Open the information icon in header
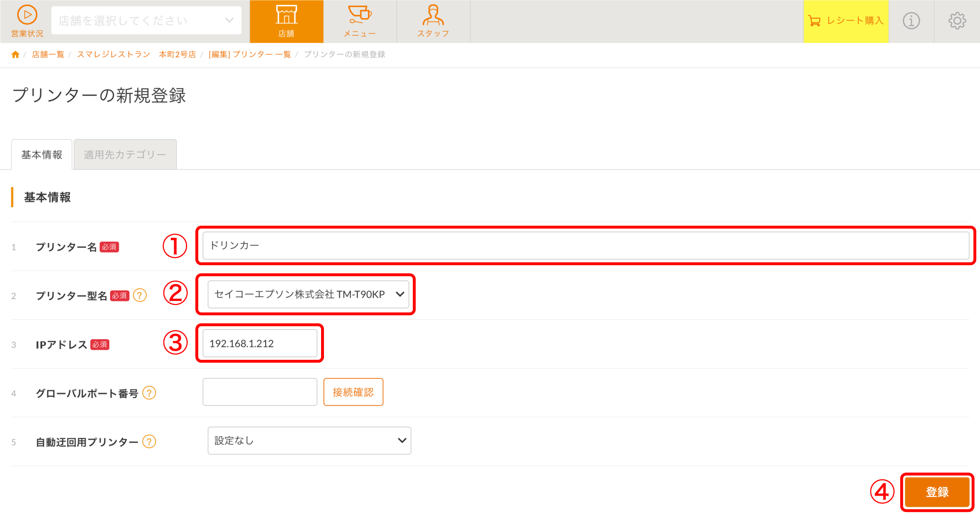980x522 pixels. (x=911, y=21)
